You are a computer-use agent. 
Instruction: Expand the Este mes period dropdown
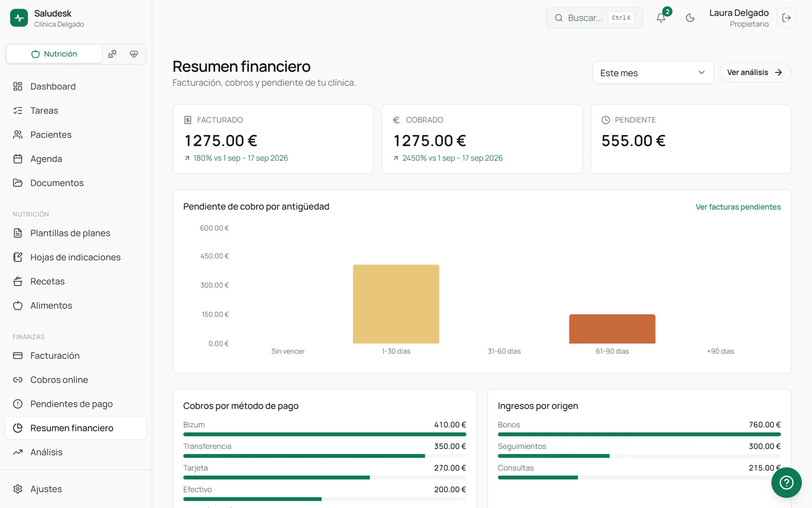653,73
